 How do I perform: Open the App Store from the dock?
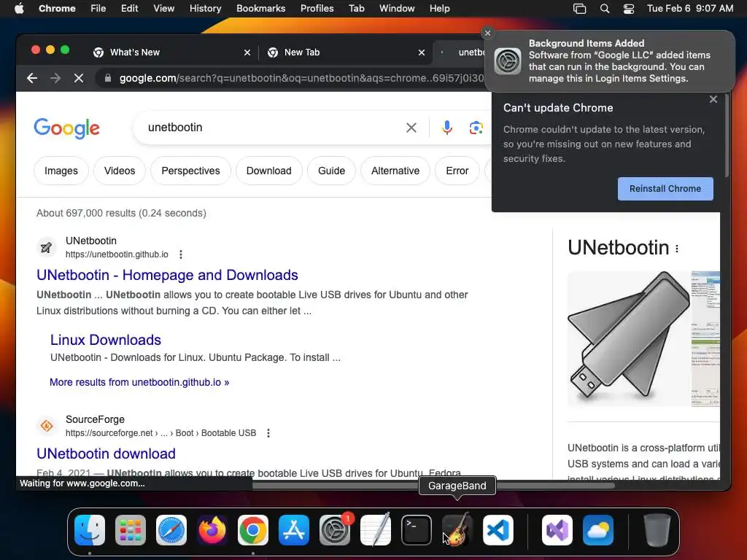pyautogui.click(x=294, y=530)
